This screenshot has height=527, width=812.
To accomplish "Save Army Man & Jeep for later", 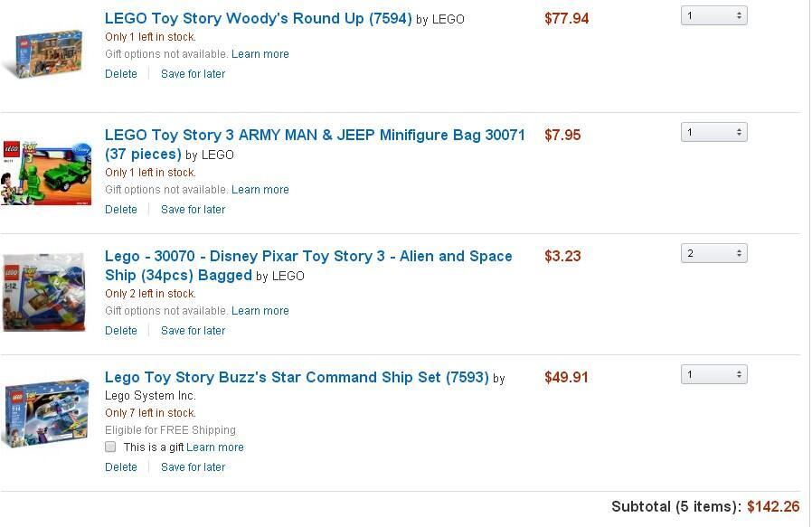I will tap(193, 210).
